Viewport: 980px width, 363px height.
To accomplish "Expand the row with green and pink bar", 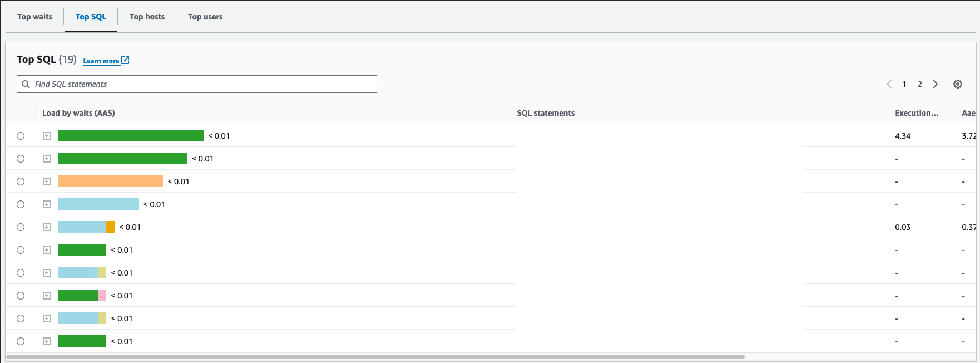I will pos(47,296).
